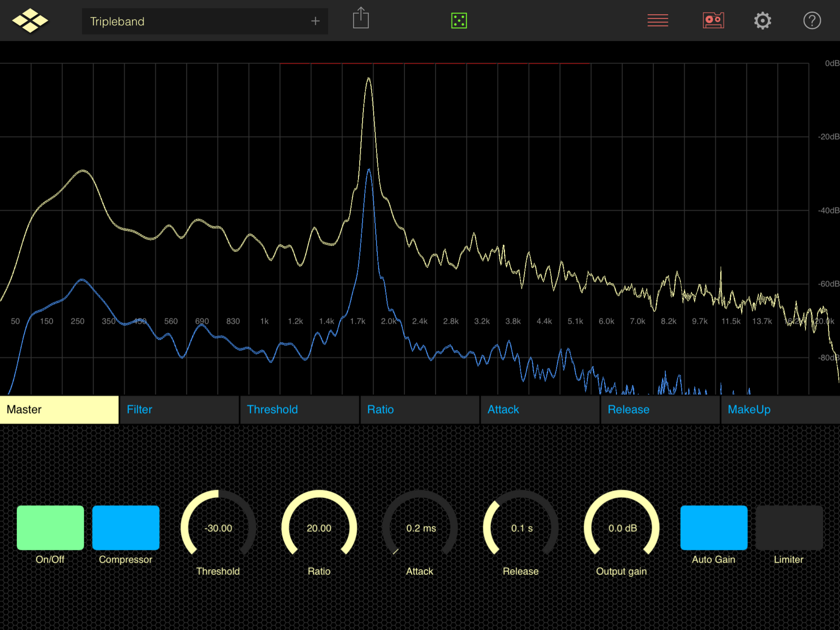
Task: Select the Master tab
Action: (59, 410)
